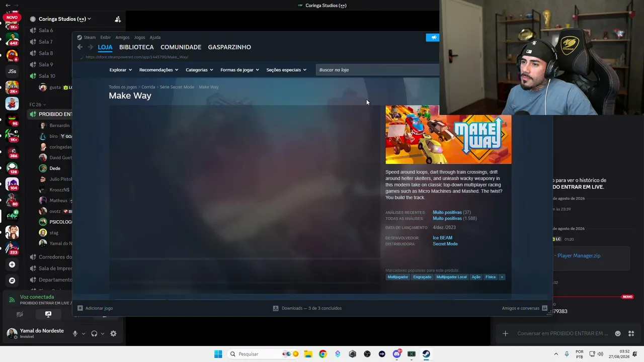Toggle Discord screen share button
Screen dimensions: 644x362
(48, 314)
